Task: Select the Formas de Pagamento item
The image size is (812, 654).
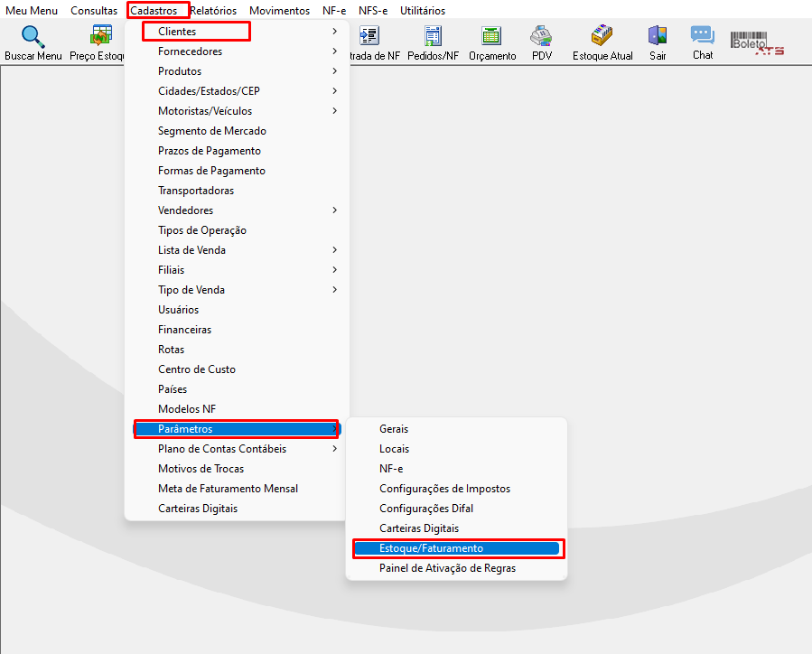Action: [238, 171]
